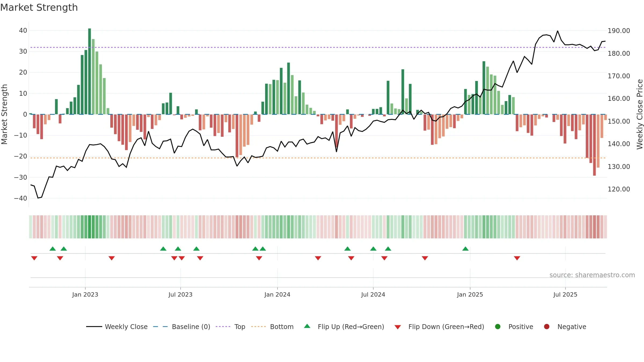The image size is (644, 362).
Task: Toggle the Negative legend entry
Action: (x=565, y=327)
